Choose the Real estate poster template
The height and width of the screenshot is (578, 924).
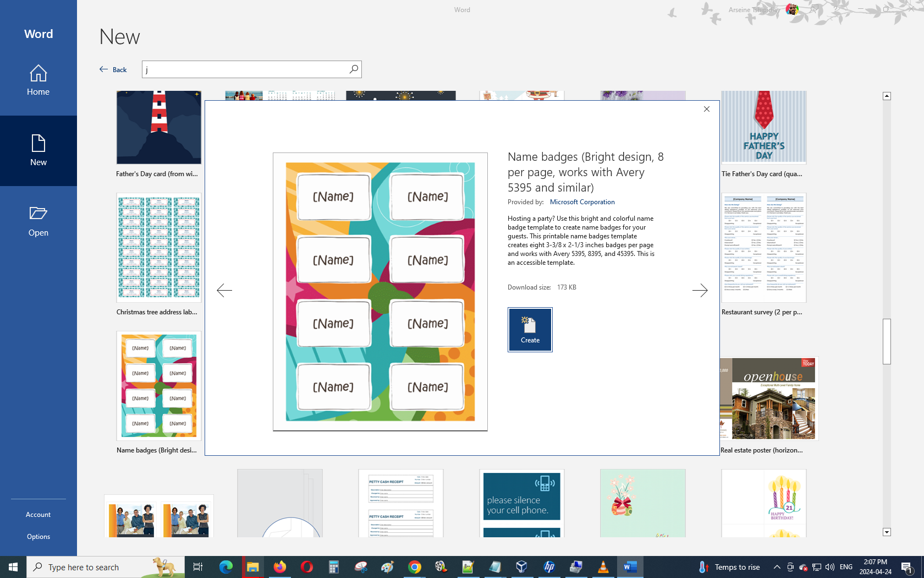click(x=769, y=399)
